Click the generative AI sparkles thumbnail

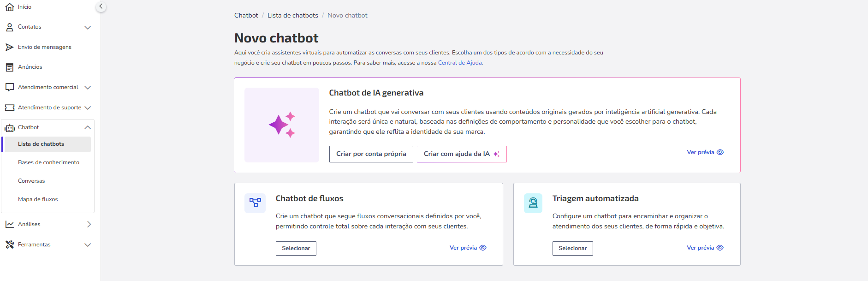click(x=282, y=125)
